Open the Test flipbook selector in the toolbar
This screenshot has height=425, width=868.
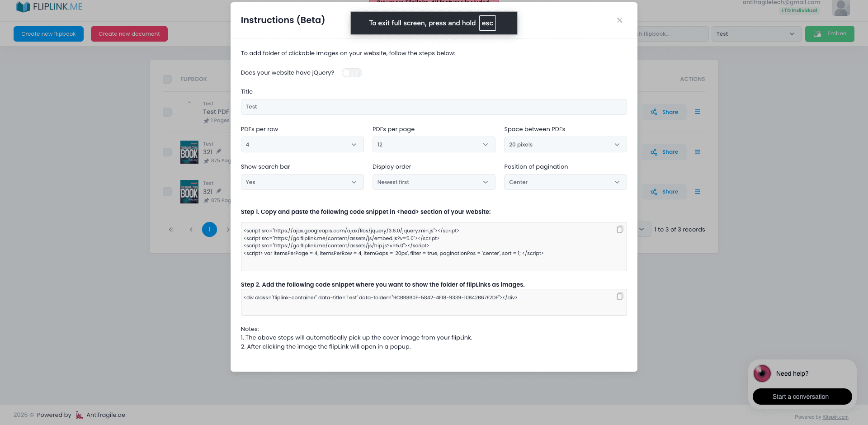[x=756, y=33]
